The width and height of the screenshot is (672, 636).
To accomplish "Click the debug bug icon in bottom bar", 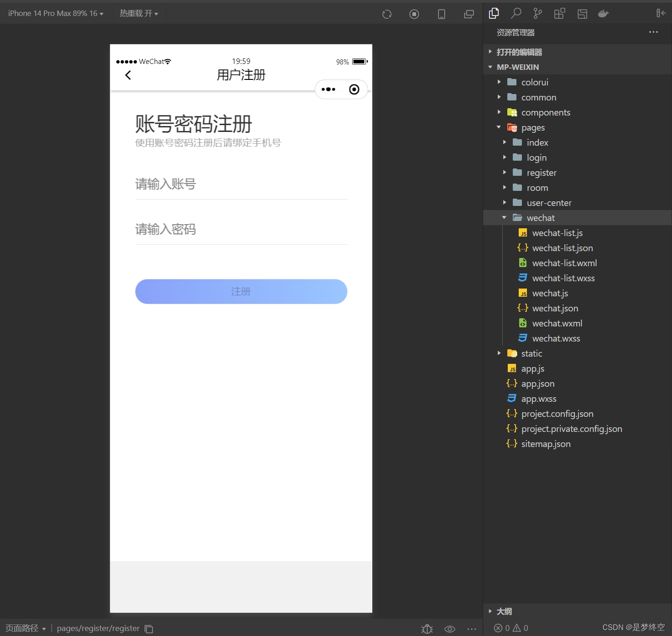I will point(427,629).
